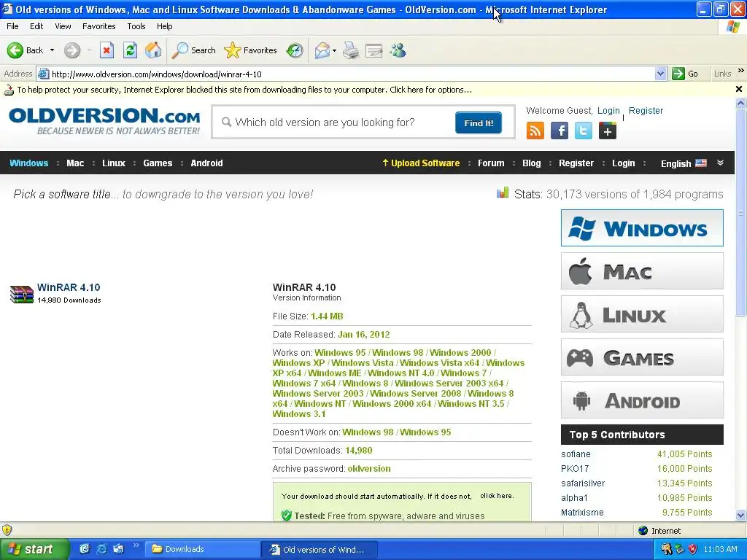Open contributor sofiane link
Screen dimensions: 747x560
point(576,454)
